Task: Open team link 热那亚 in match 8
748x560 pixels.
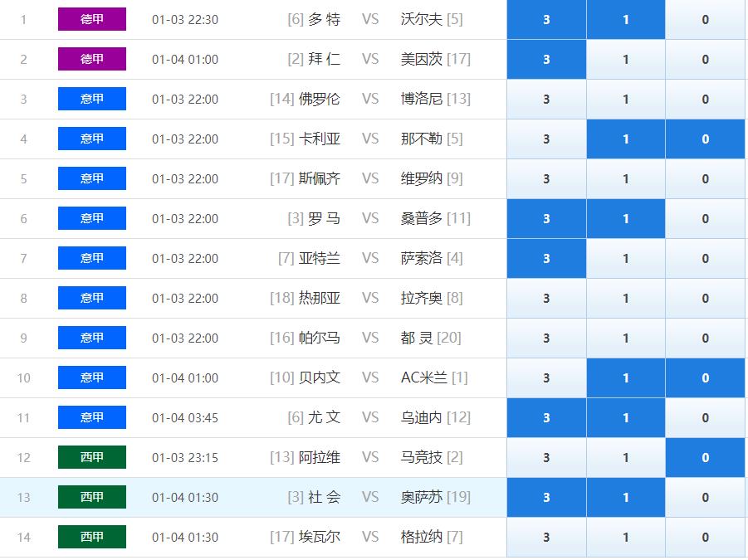Action: 319,299
